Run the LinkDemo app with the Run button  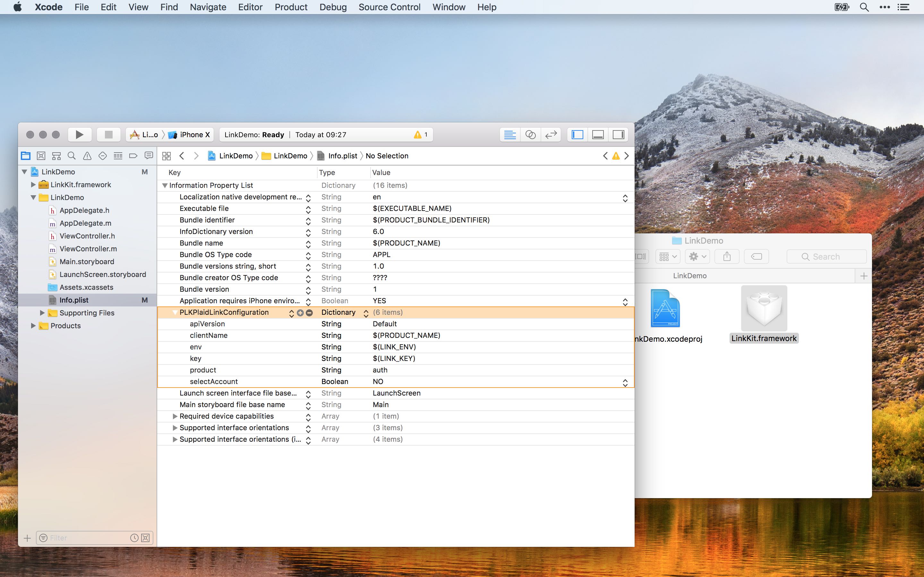coord(80,134)
